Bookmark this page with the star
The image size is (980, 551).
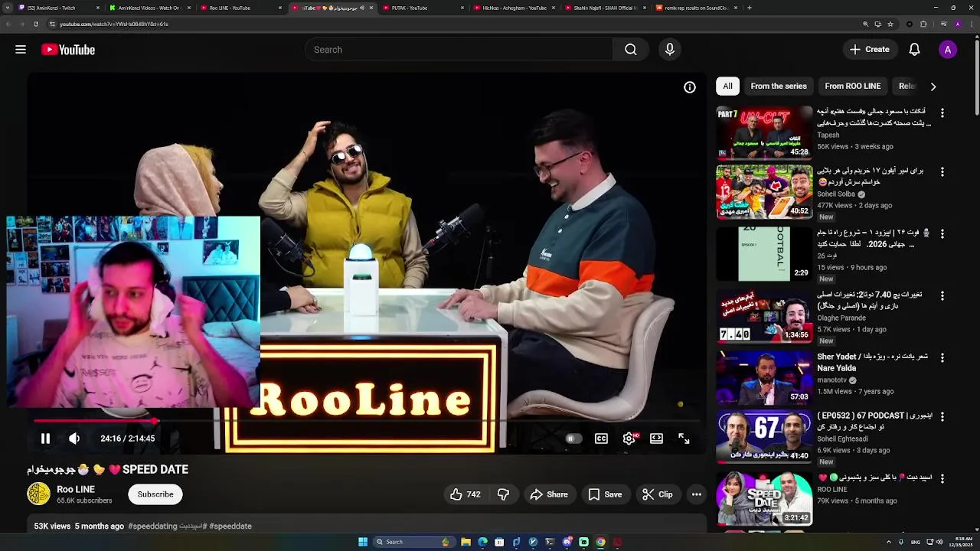point(890,24)
